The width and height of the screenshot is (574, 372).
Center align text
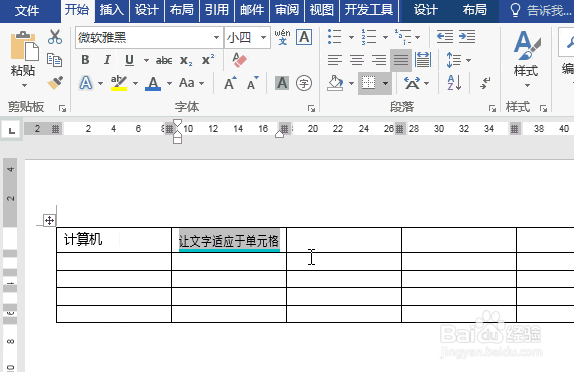(357, 60)
